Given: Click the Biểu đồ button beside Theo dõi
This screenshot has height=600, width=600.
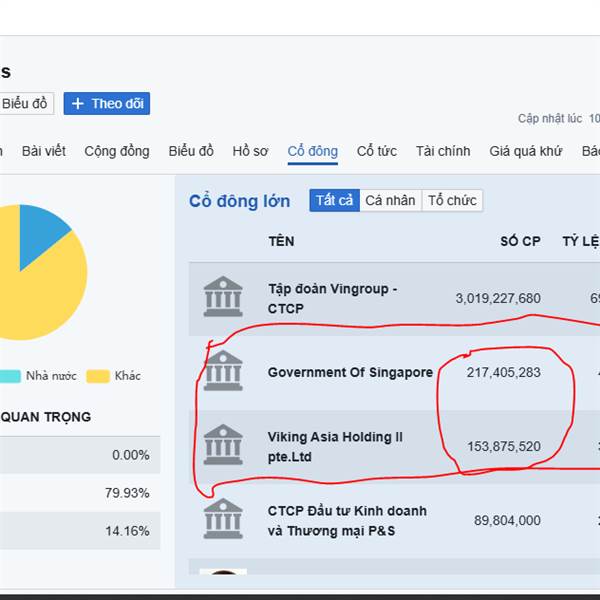Looking at the screenshot, I should 26,103.
